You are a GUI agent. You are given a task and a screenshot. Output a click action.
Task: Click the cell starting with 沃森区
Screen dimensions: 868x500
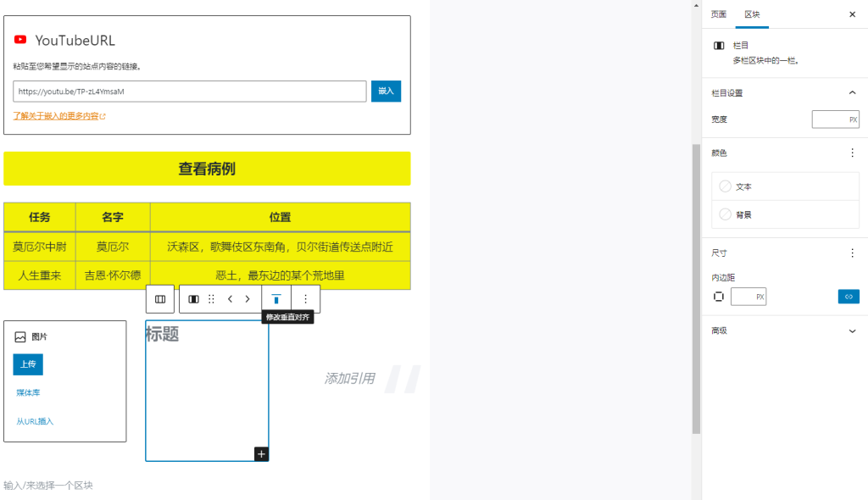click(x=280, y=247)
